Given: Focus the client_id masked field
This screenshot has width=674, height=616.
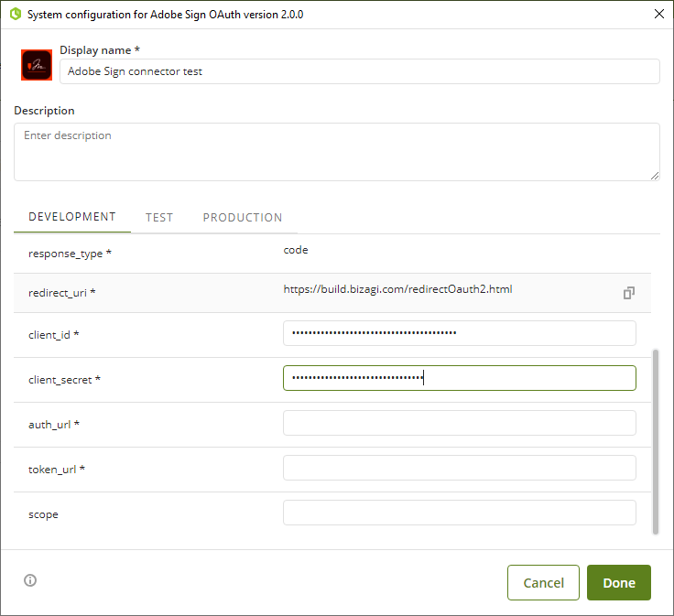Looking at the screenshot, I should click(x=460, y=333).
